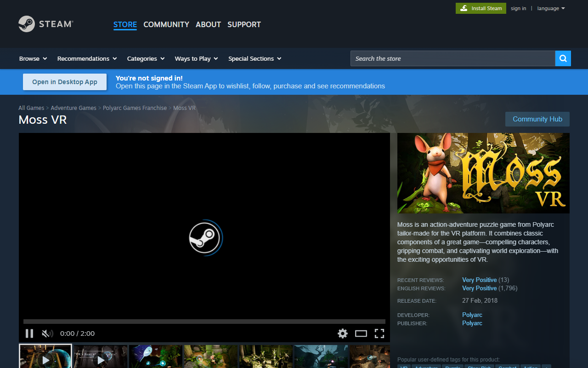
Task: Expand the Special Sections menu
Action: coord(254,58)
